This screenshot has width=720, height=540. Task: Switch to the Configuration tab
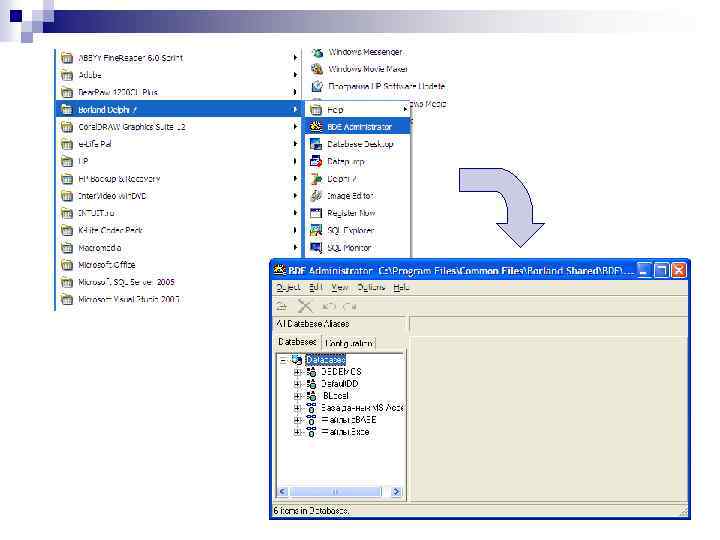point(349,343)
